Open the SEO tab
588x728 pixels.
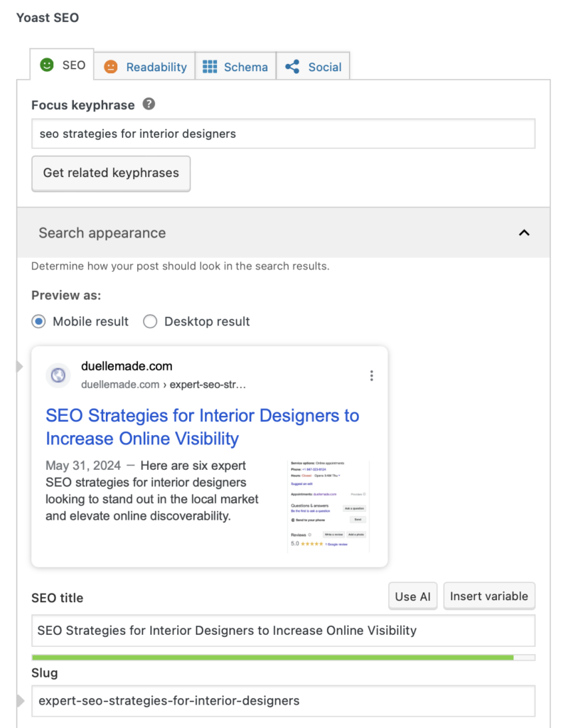click(x=63, y=65)
